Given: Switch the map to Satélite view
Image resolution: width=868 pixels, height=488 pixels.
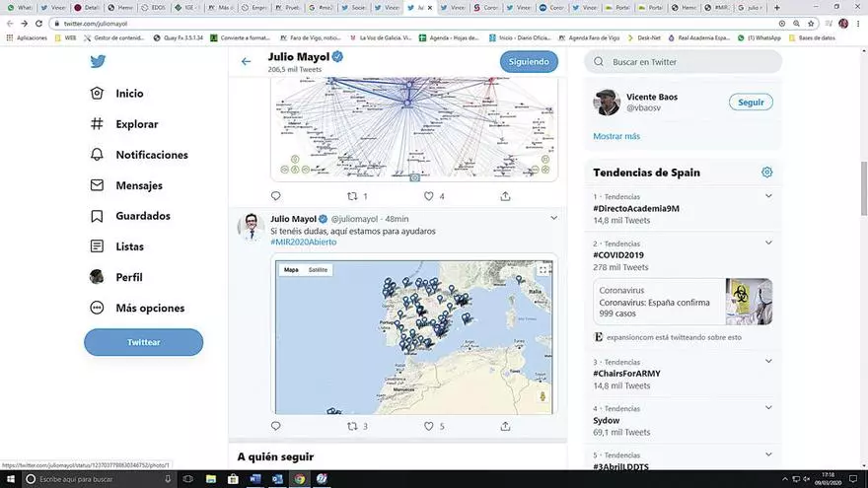Looking at the screenshot, I should click(318, 269).
